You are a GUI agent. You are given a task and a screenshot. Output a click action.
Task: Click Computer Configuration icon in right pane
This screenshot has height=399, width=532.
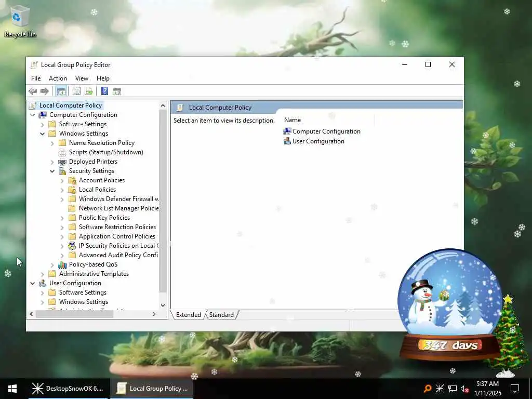[287, 131]
